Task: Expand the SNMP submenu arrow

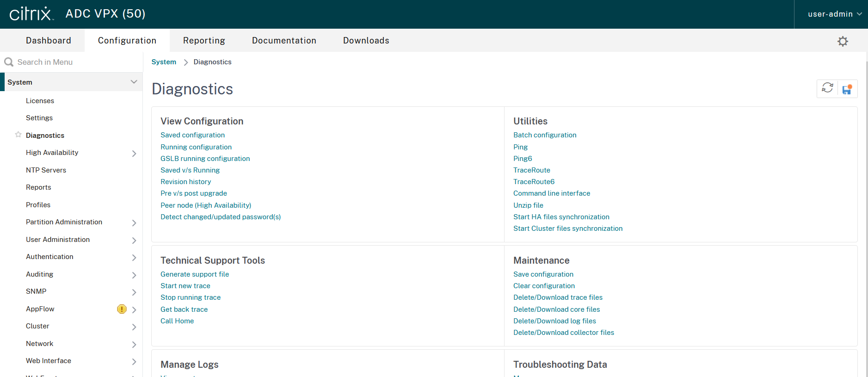Action: (x=134, y=292)
